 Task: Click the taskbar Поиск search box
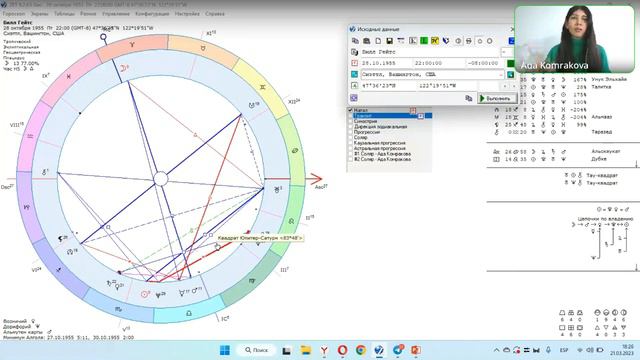[x=256, y=350]
